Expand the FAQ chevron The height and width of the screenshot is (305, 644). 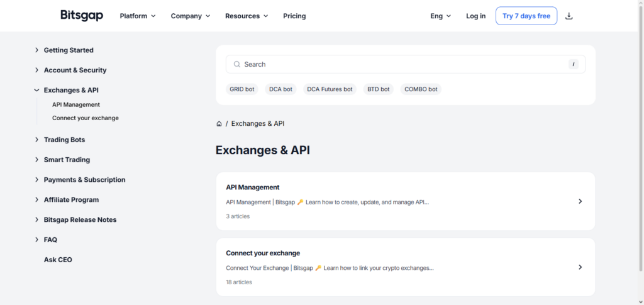coord(36,240)
